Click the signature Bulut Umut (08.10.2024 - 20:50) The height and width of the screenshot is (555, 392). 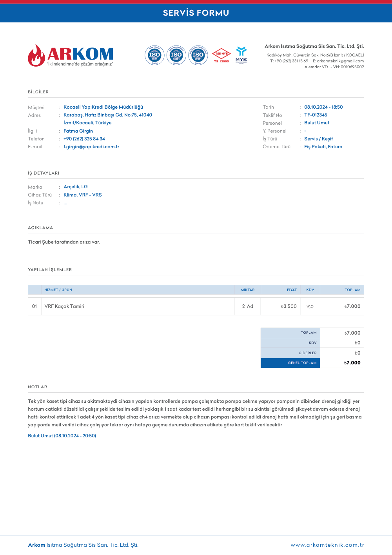tap(62, 436)
